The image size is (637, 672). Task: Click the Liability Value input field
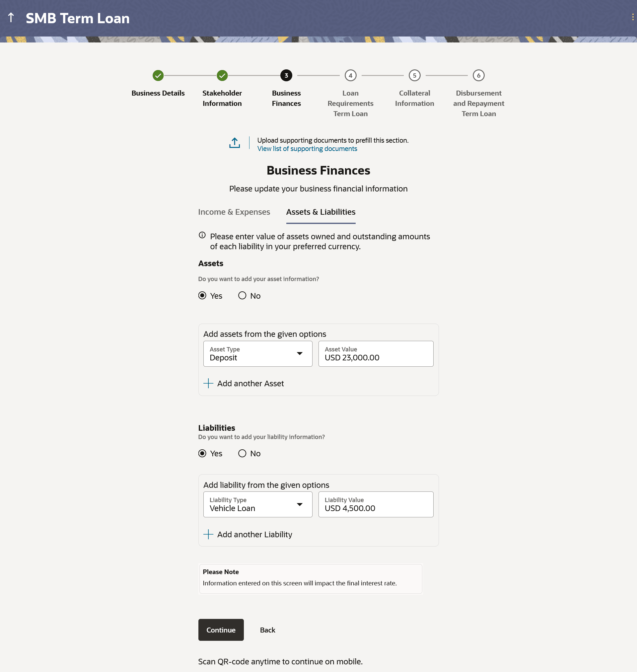tap(376, 504)
